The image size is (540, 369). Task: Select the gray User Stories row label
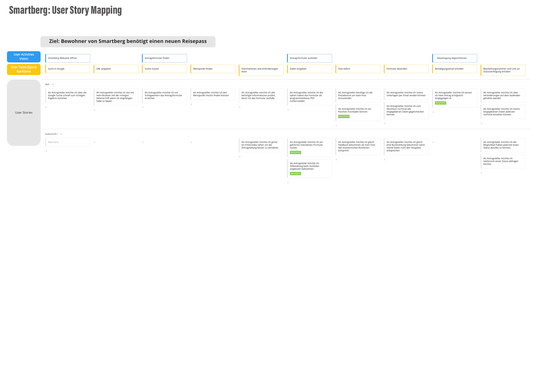pos(24,113)
